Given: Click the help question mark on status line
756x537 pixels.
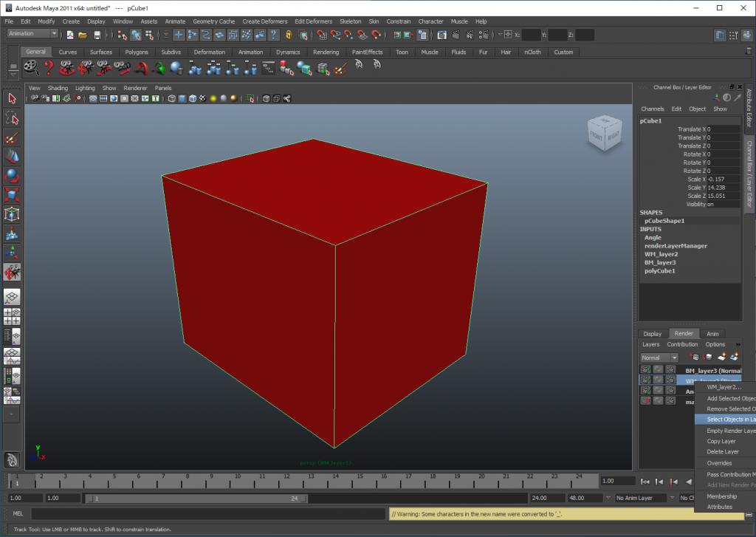Looking at the screenshot, I should click(273, 35).
